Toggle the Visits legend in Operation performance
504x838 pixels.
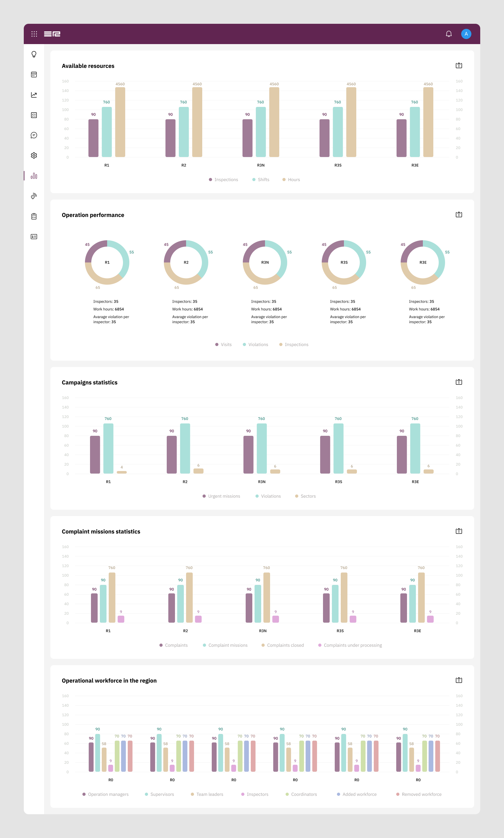tap(223, 344)
